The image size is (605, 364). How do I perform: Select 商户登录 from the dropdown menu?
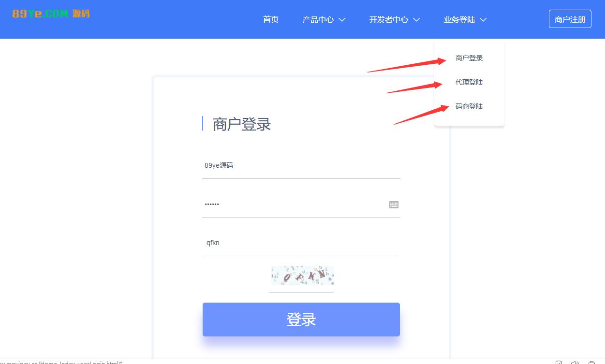469,58
